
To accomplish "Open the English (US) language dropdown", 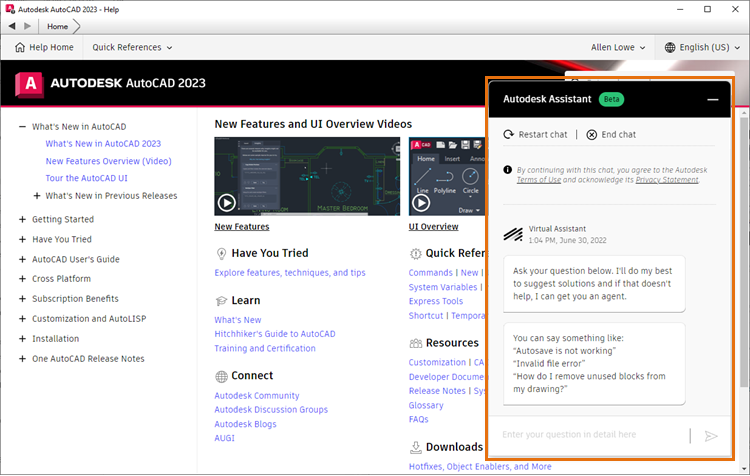I will (702, 47).
